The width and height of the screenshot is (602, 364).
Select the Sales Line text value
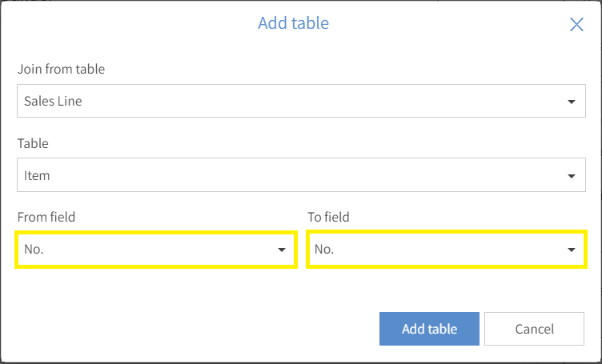[x=53, y=101]
